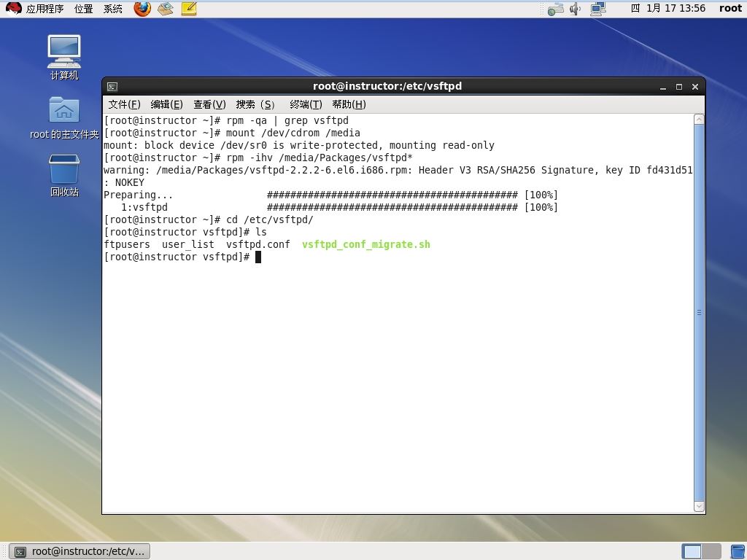This screenshot has height=560, width=747.
Task: Click the terminal scrollbar down arrow
Action: tap(699, 507)
